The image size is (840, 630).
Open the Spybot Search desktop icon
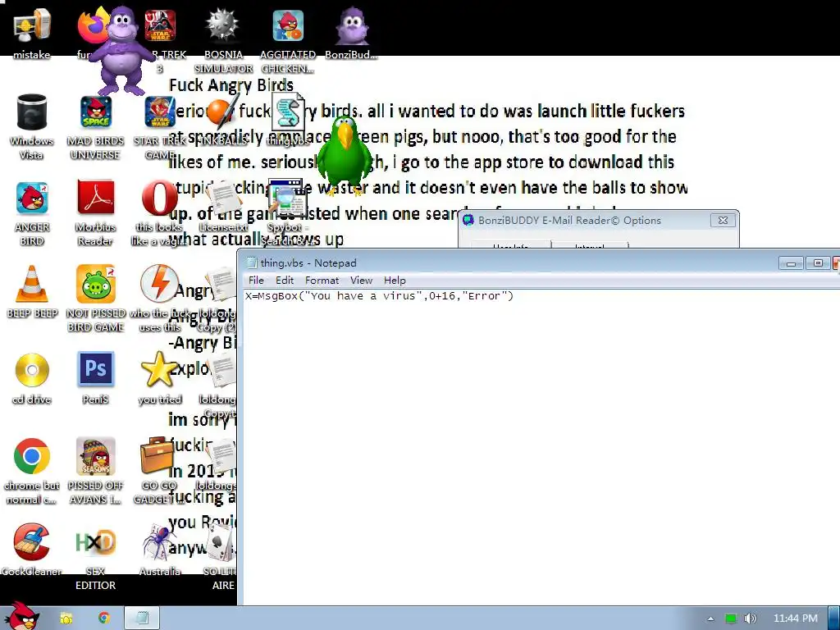click(x=288, y=199)
